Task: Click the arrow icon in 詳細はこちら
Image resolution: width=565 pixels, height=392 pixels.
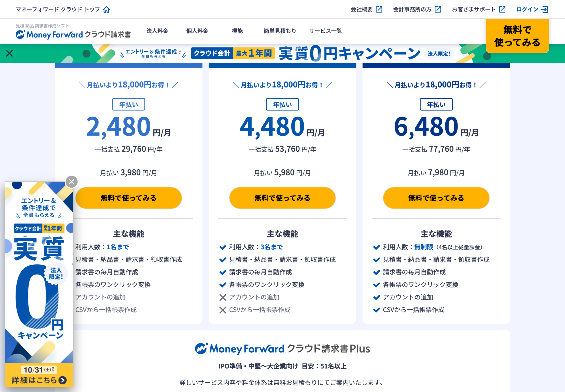Action: pyautogui.click(x=63, y=380)
